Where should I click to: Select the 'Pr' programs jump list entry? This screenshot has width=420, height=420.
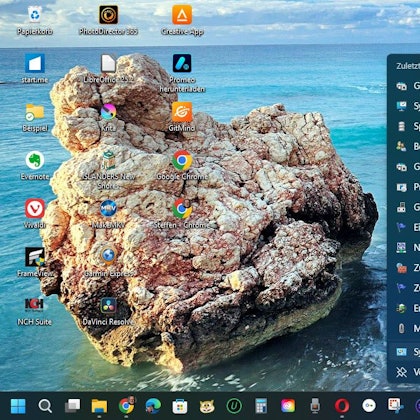point(405,187)
